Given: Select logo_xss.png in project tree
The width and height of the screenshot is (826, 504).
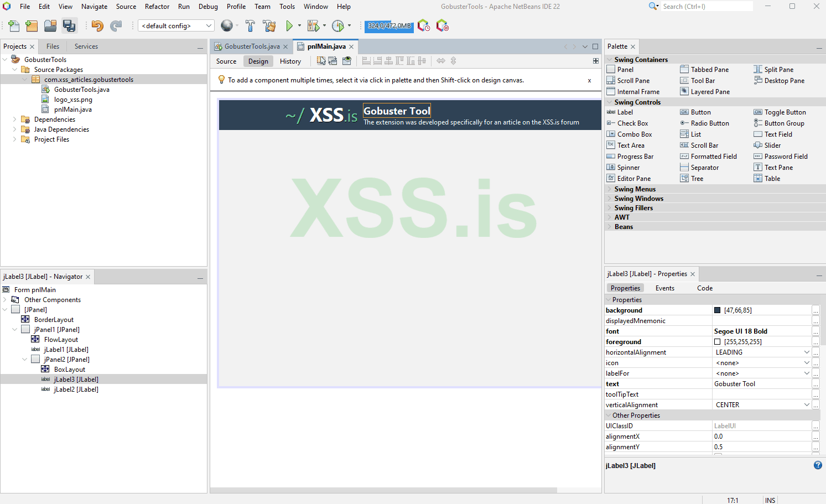Looking at the screenshot, I should pos(73,100).
